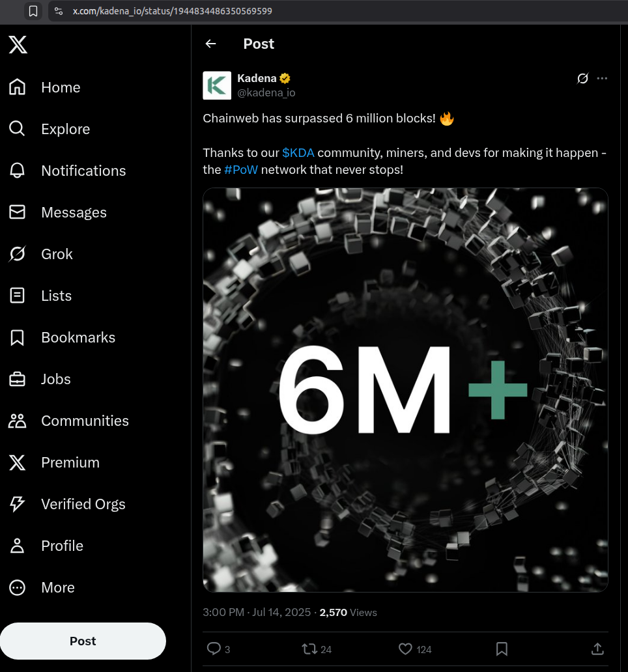
Task: Open Home from the sidebar
Action: point(44,87)
